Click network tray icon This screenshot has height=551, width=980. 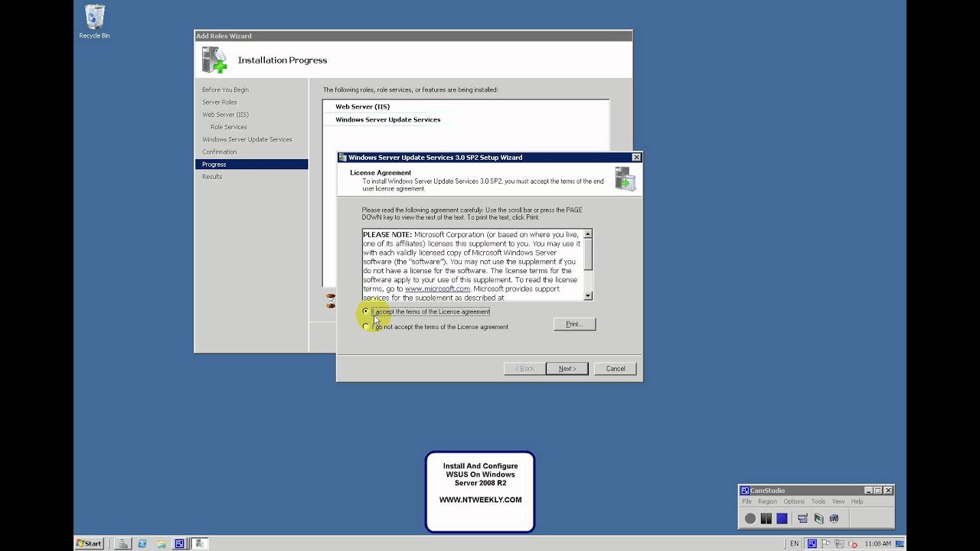pyautogui.click(x=839, y=543)
